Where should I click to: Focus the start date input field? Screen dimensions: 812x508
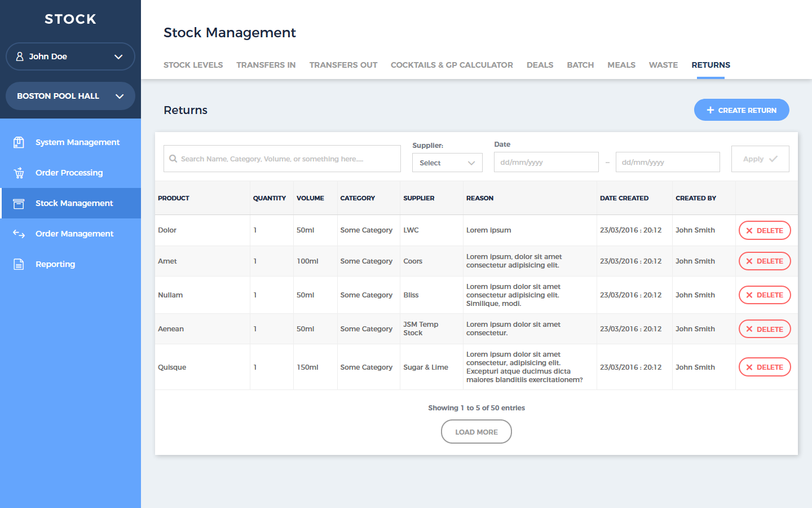pos(546,162)
